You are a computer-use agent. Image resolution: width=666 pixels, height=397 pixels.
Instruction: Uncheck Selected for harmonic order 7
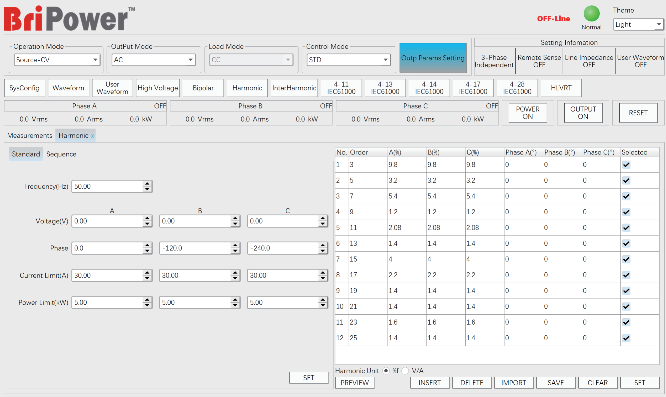pos(626,196)
